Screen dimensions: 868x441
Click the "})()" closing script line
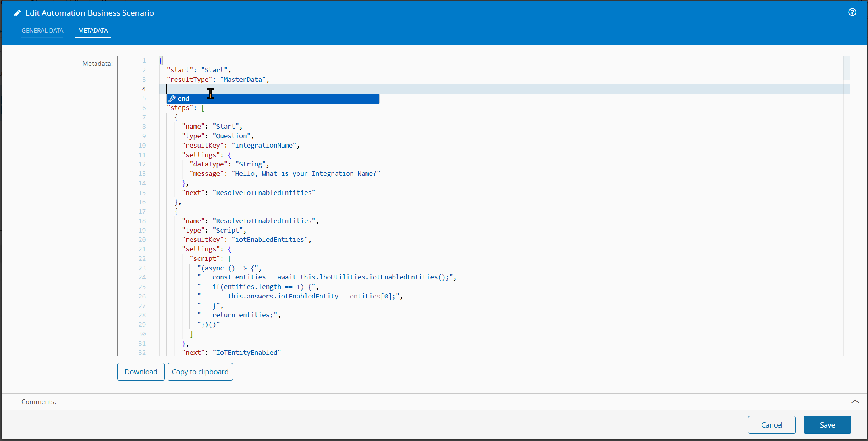click(208, 324)
